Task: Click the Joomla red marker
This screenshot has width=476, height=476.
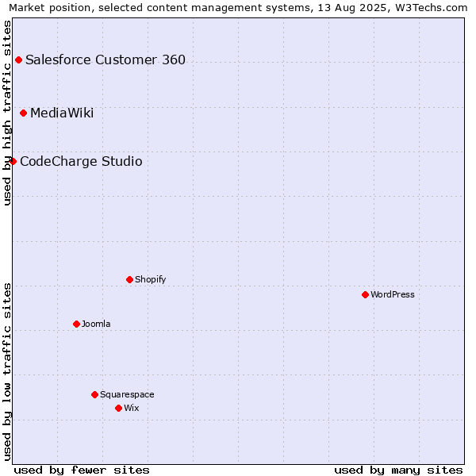Action: [x=76, y=324]
